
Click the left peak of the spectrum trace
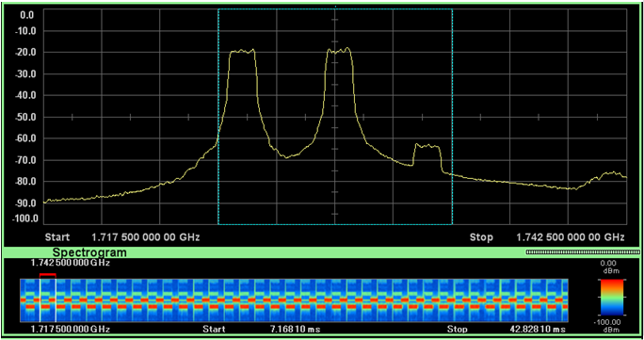pos(242,51)
